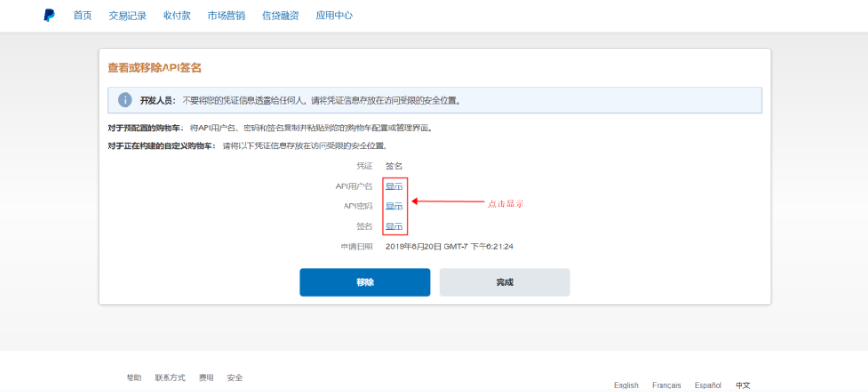The height and width of the screenshot is (392, 868).
Task: Click the 开发人员 notice text
Action: (x=300, y=101)
